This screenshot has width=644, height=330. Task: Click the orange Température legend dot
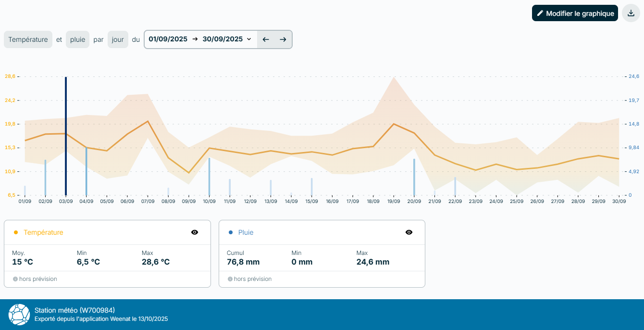[16, 232]
